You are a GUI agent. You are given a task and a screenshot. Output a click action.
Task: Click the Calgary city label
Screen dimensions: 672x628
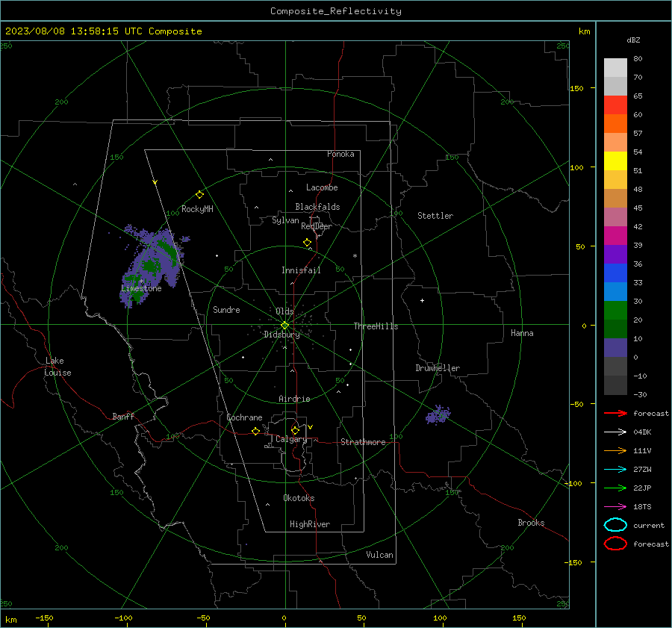coord(291,439)
